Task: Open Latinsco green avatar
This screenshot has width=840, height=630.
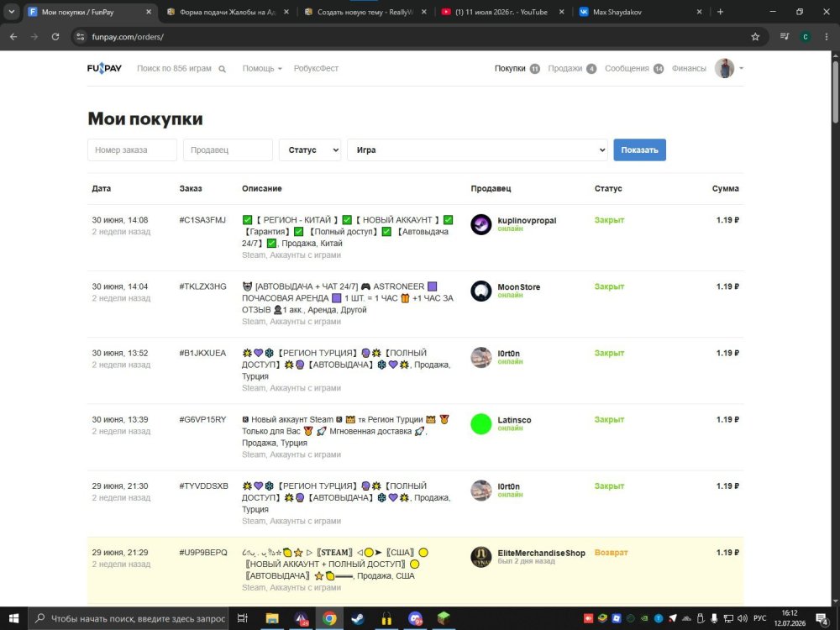Action: [x=481, y=423]
